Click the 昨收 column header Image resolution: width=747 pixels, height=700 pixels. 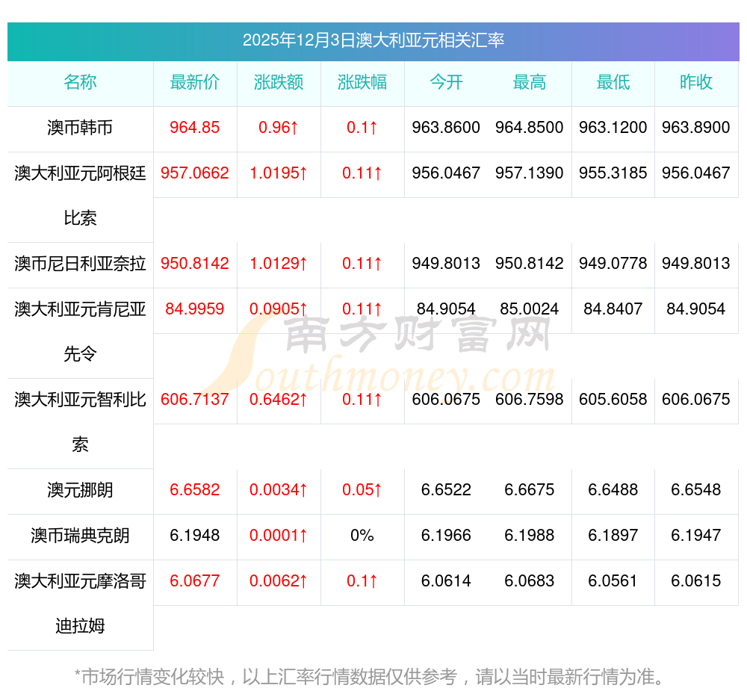(x=696, y=83)
